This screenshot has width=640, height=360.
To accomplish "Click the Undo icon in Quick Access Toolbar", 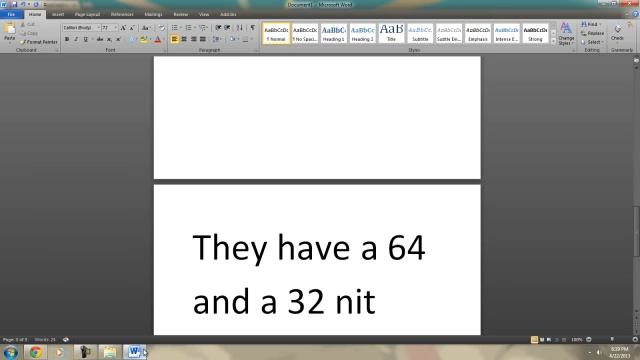I will [x=23, y=4].
